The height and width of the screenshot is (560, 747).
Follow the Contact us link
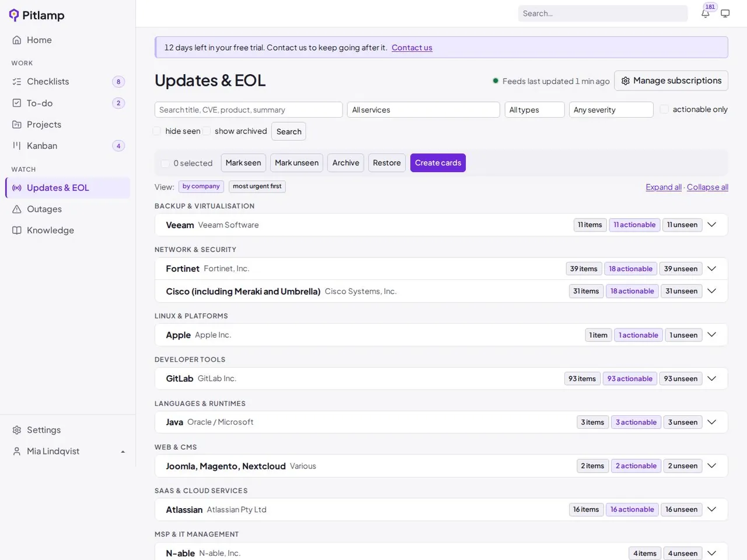pyautogui.click(x=412, y=48)
